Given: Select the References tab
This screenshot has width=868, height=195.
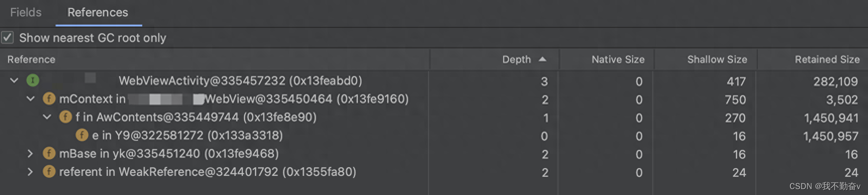Looking at the screenshot, I should point(98,12).
